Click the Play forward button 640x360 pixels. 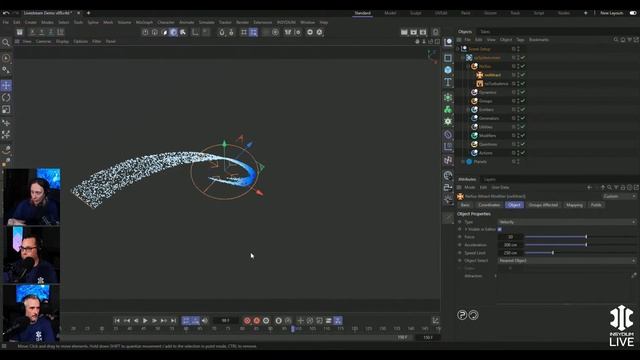145,321
